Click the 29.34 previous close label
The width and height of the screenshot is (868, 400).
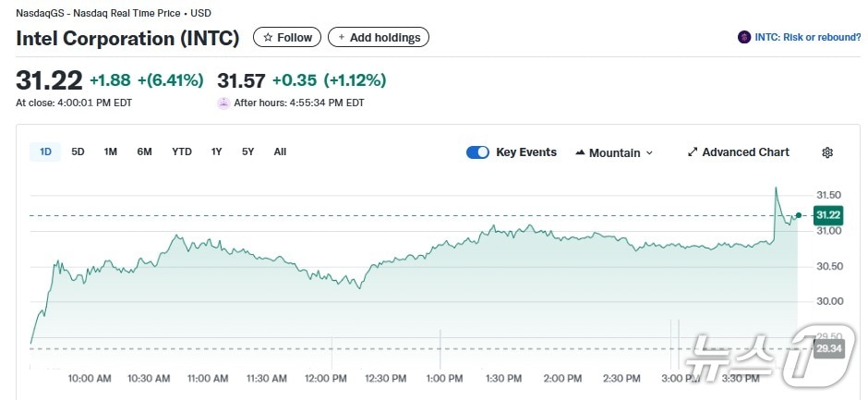click(x=827, y=348)
